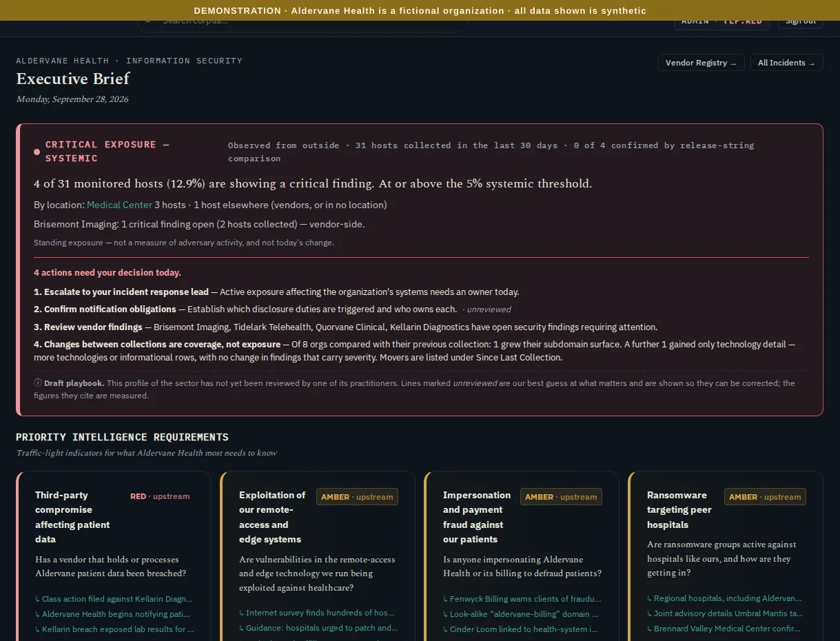840x641 pixels.
Task: Click the date Monday, September 28, 2026
Action: click(72, 99)
